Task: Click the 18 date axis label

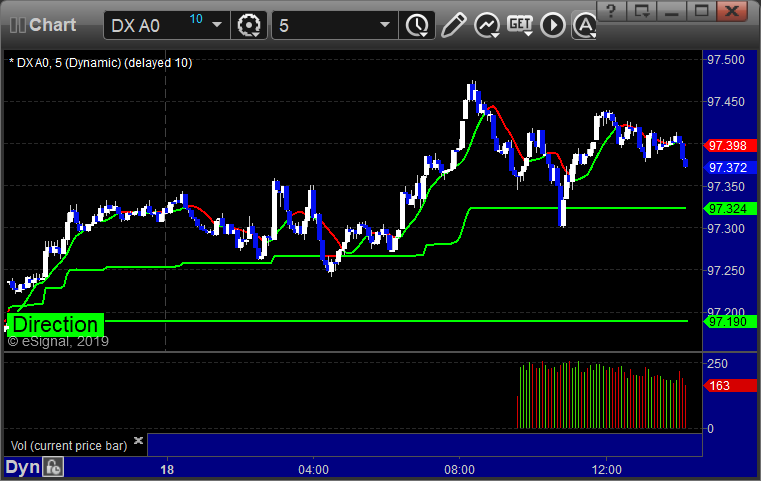Action: pyautogui.click(x=167, y=470)
